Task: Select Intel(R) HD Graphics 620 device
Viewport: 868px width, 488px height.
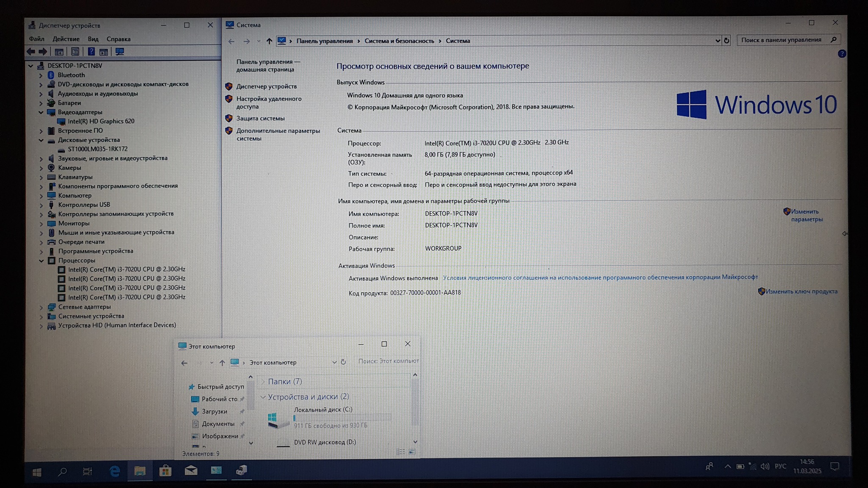Action: (x=101, y=121)
